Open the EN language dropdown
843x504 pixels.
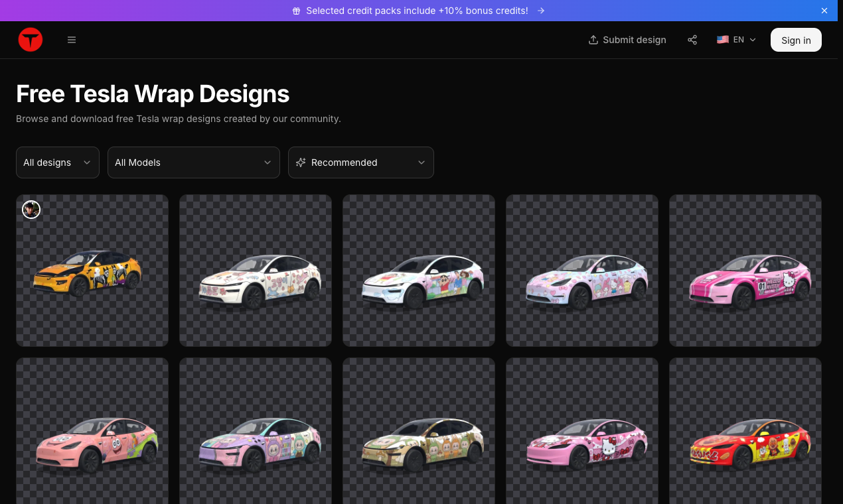pos(737,40)
